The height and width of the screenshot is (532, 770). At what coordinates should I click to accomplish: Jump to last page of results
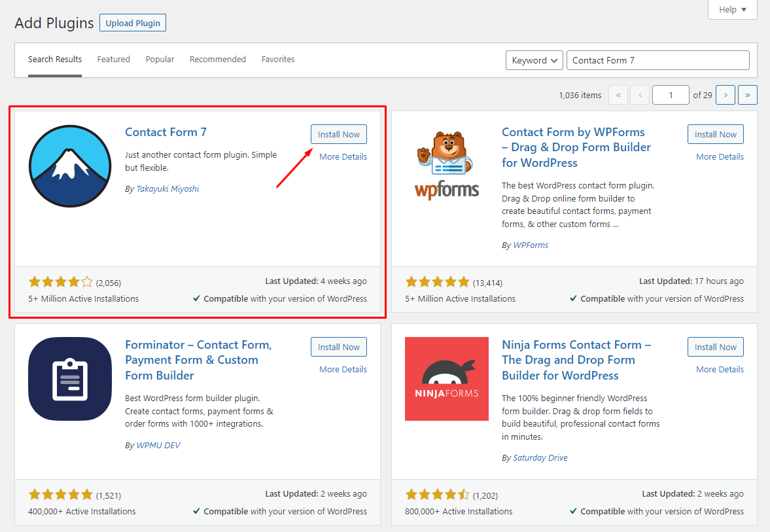(x=747, y=95)
